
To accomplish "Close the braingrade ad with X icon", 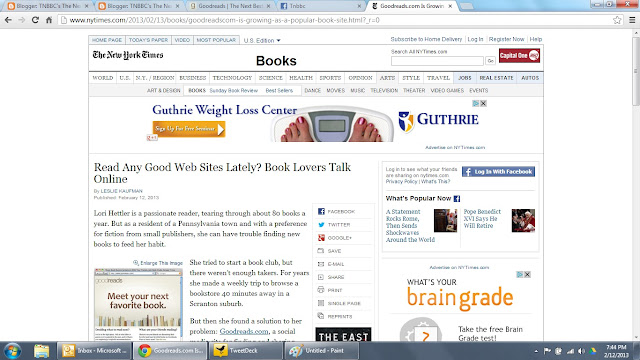I will 527,274.
